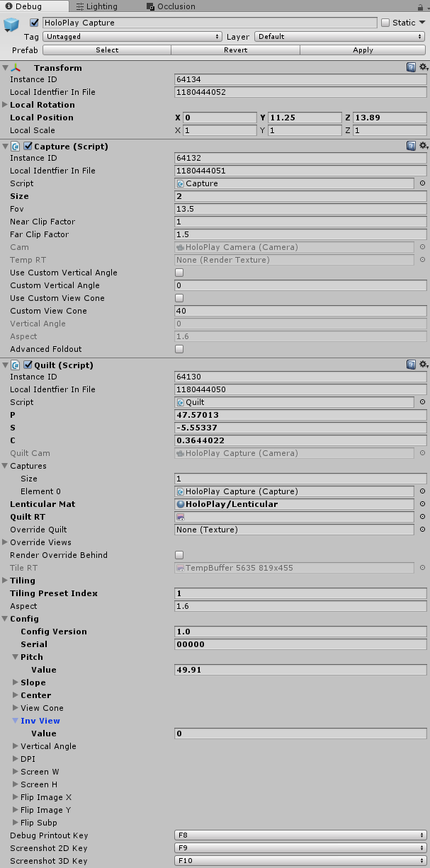
Task: Click the Prefab Apply button
Action: tap(363, 50)
